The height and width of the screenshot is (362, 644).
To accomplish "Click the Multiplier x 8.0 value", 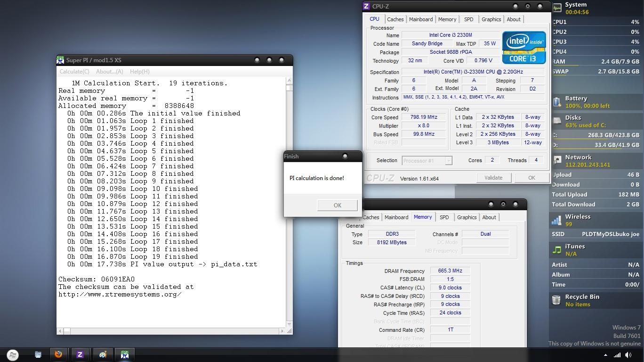I will [x=424, y=126].
